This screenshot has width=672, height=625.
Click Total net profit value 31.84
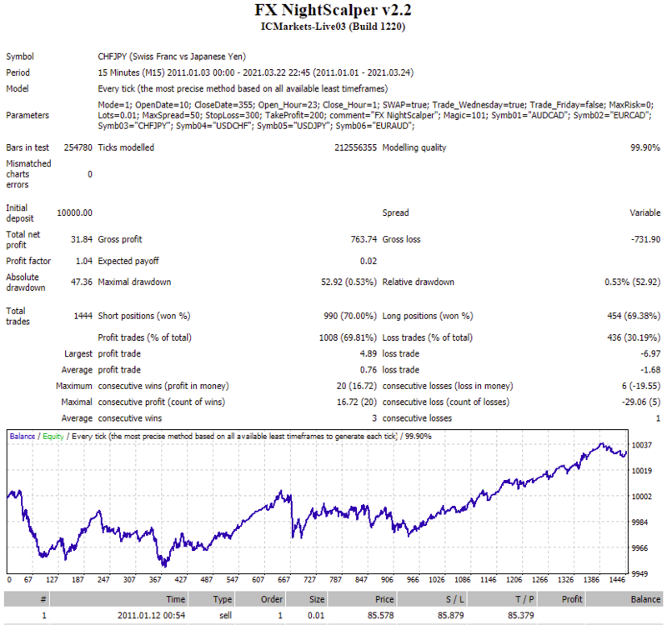click(x=82, y=239)
